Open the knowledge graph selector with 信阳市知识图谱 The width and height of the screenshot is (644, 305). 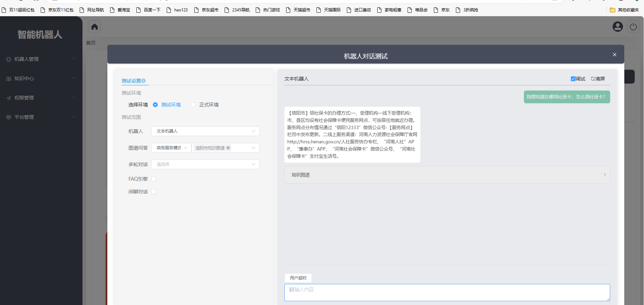coord(226,148)
